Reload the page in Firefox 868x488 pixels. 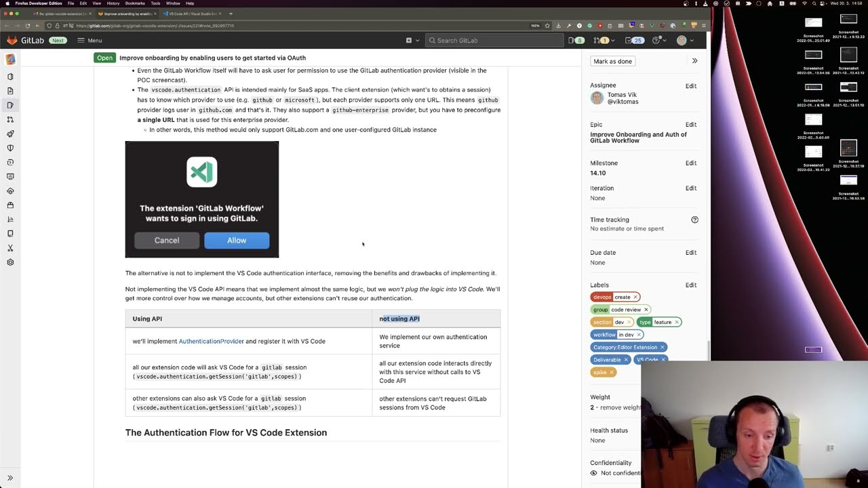(x=28, y=26)
